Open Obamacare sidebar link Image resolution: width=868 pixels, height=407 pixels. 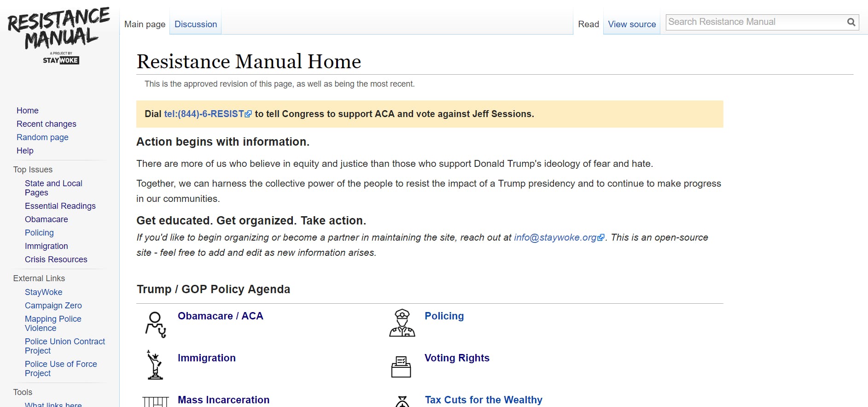[47, 219]
